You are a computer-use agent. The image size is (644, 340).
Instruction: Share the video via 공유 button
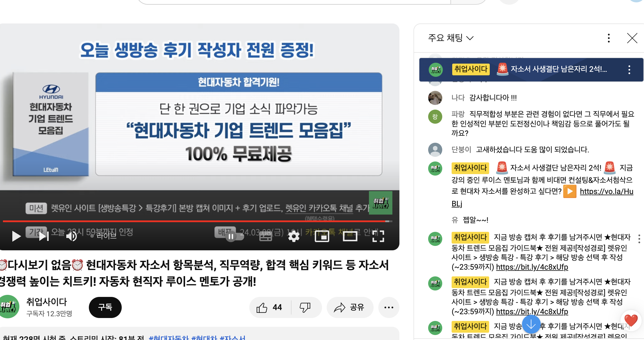(350, 307)
